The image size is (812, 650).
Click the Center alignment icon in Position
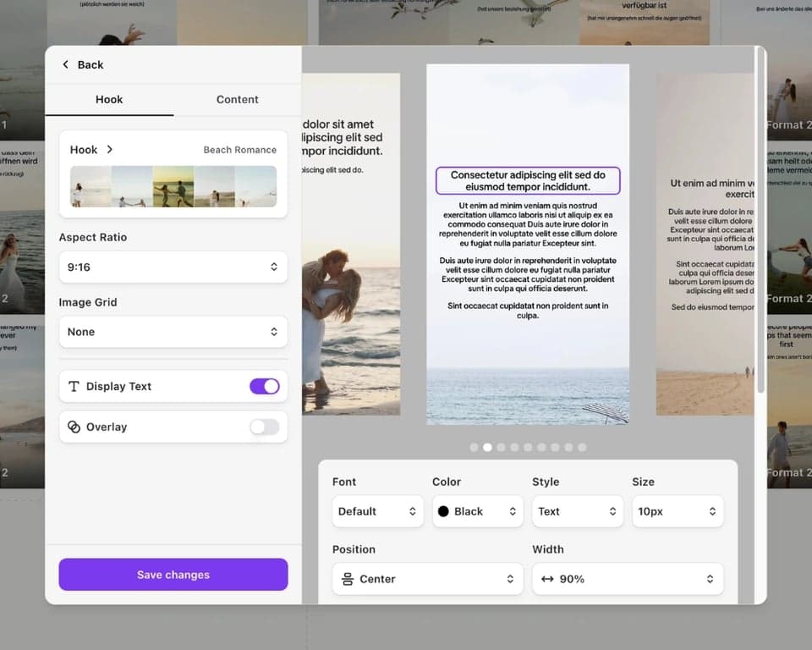tap(348, 579)
